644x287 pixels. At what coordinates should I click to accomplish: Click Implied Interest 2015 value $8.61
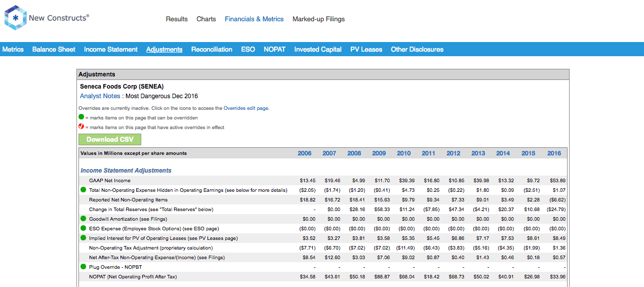[534, 238]
